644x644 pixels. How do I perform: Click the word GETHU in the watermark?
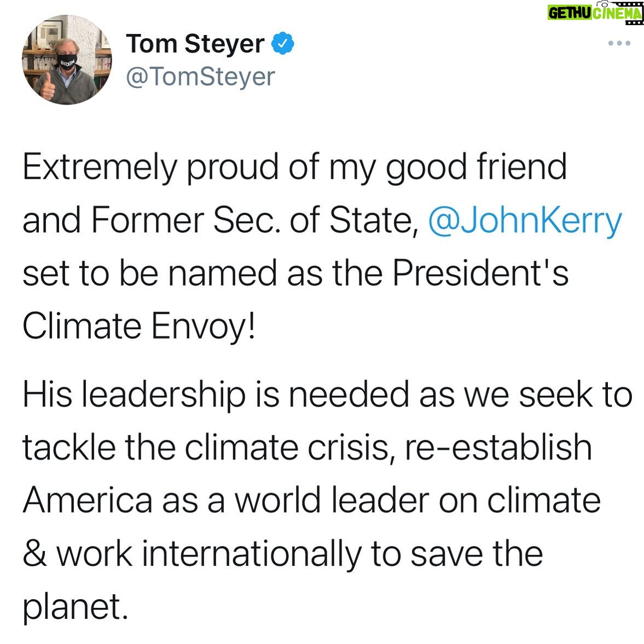coord(570,14)
